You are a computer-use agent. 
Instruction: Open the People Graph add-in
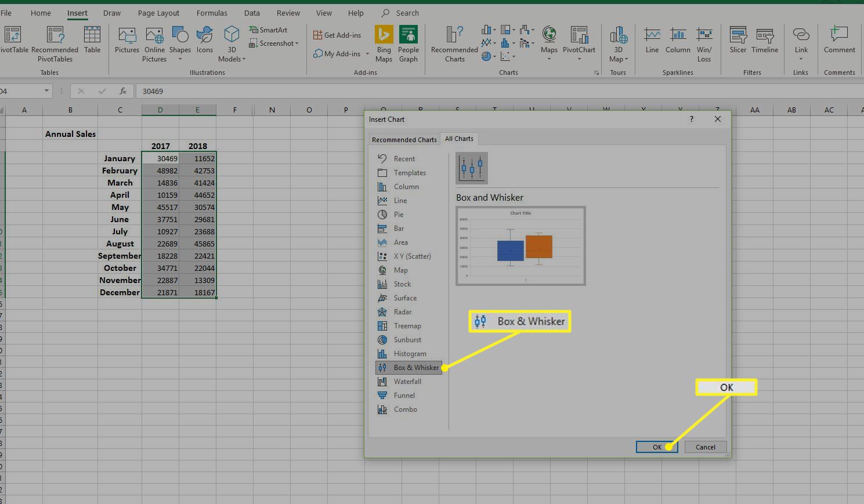408,36
